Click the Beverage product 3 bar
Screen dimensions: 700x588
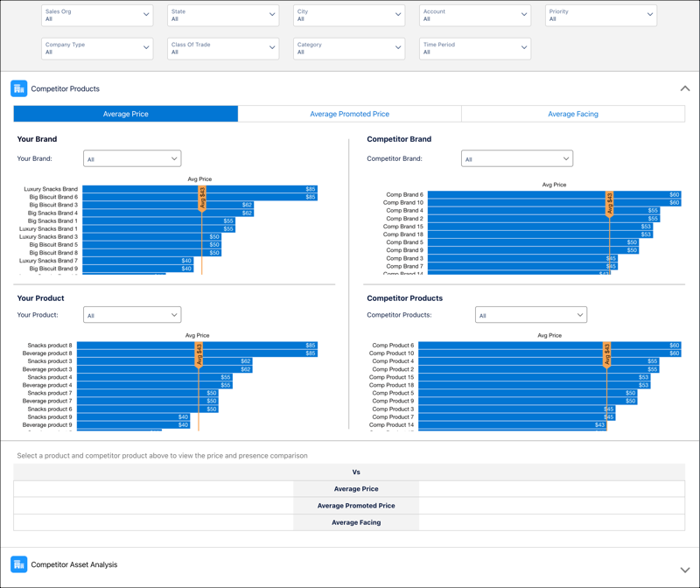point(164,369)
